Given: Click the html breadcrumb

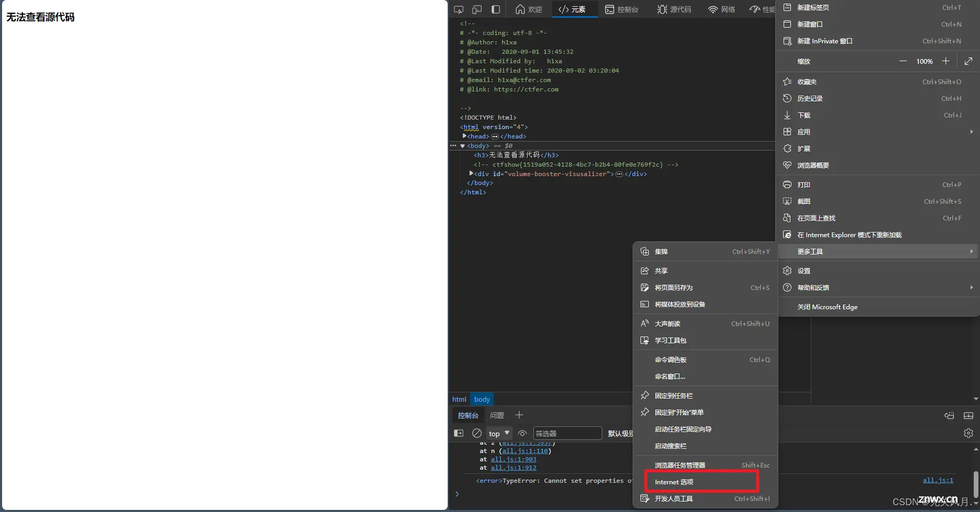Looking at the screenshot, I should coord(459,399).
